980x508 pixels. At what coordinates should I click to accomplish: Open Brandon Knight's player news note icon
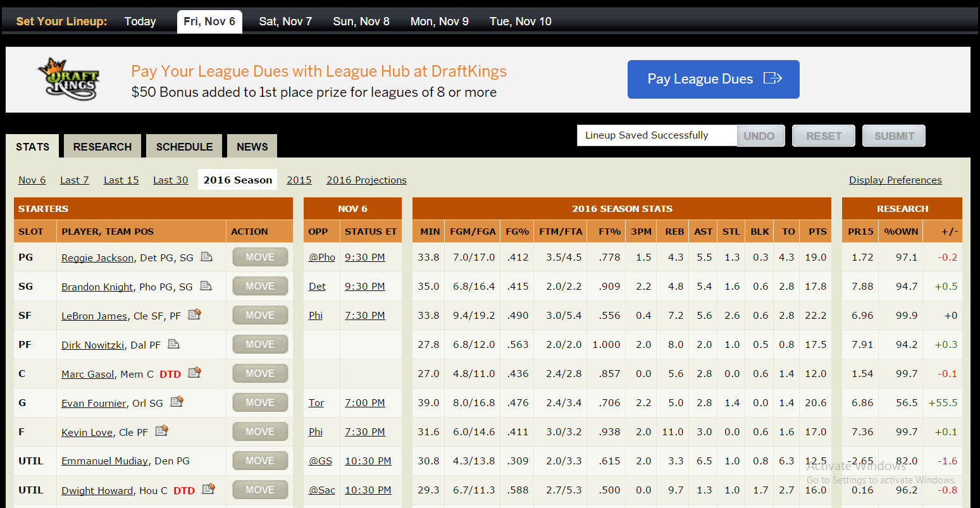[206, 286]
